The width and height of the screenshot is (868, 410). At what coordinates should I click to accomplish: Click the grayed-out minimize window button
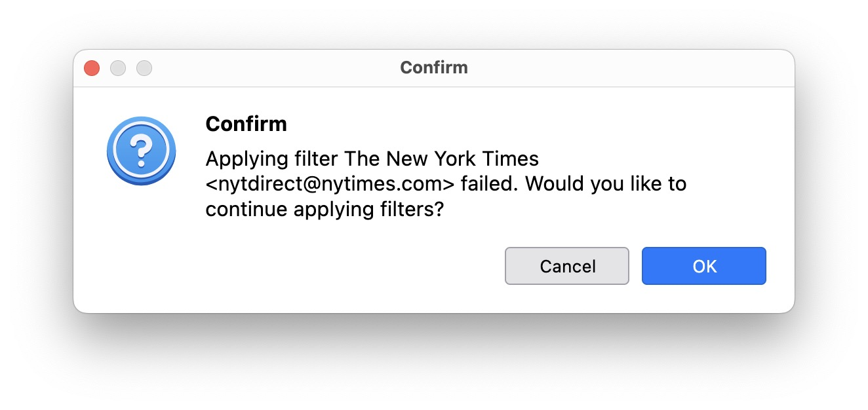point(118,68)
